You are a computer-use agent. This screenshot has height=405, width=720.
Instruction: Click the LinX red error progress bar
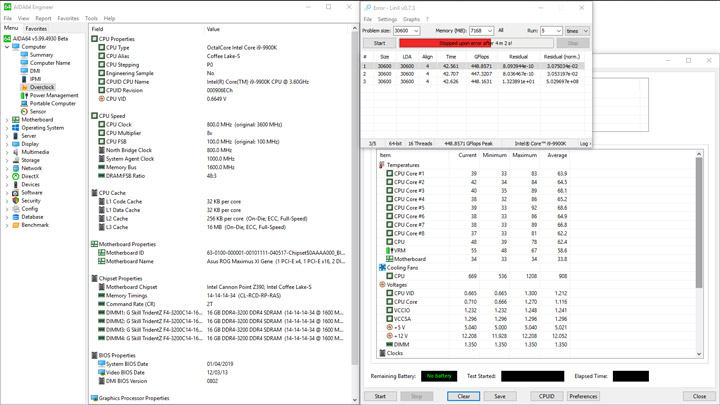coord(476,43)
